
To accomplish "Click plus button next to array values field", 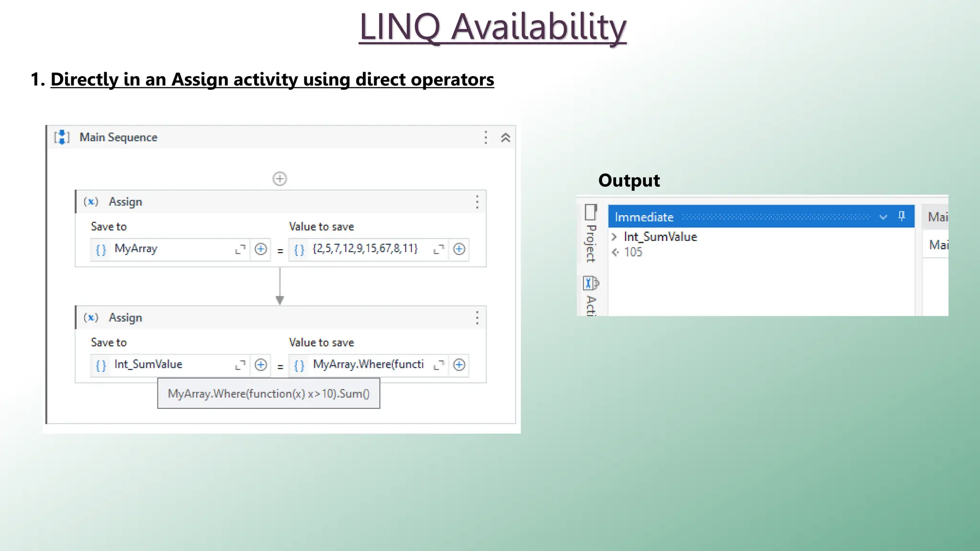I will click(459, 249).
